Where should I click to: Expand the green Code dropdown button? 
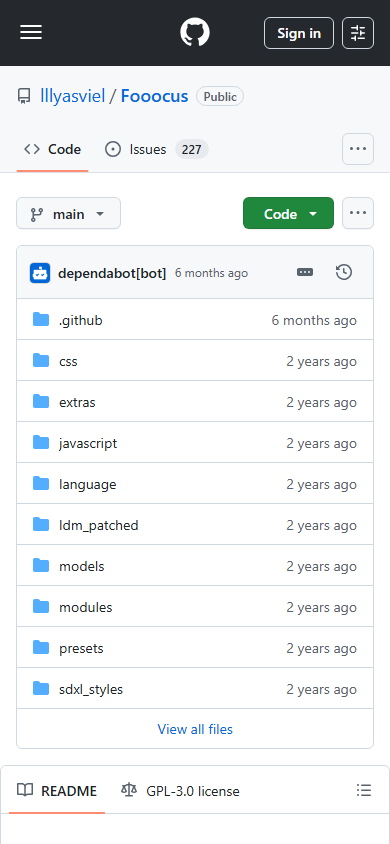(288, 213)
